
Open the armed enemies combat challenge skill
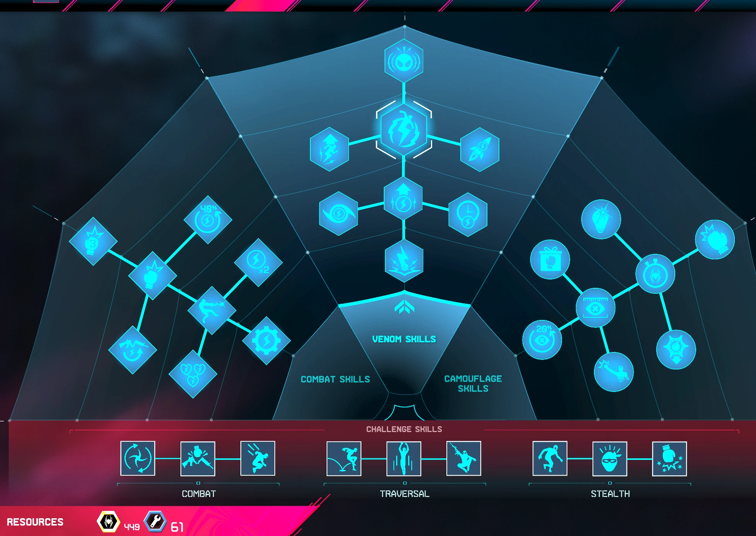198,459
